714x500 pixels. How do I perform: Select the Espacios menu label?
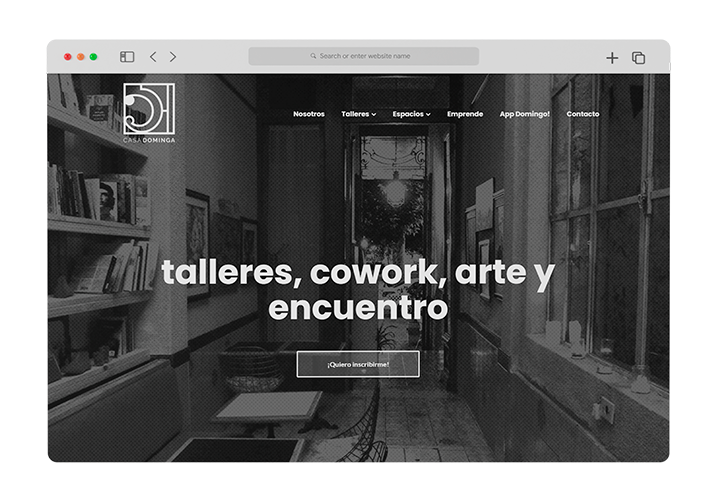(x=407, y=114)
